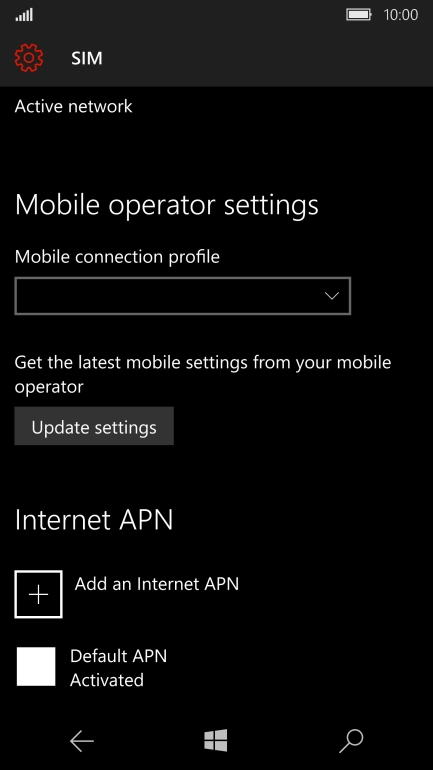Tap the 10:00 clock in status bar
433x770 pixels.
pos(401,15)
